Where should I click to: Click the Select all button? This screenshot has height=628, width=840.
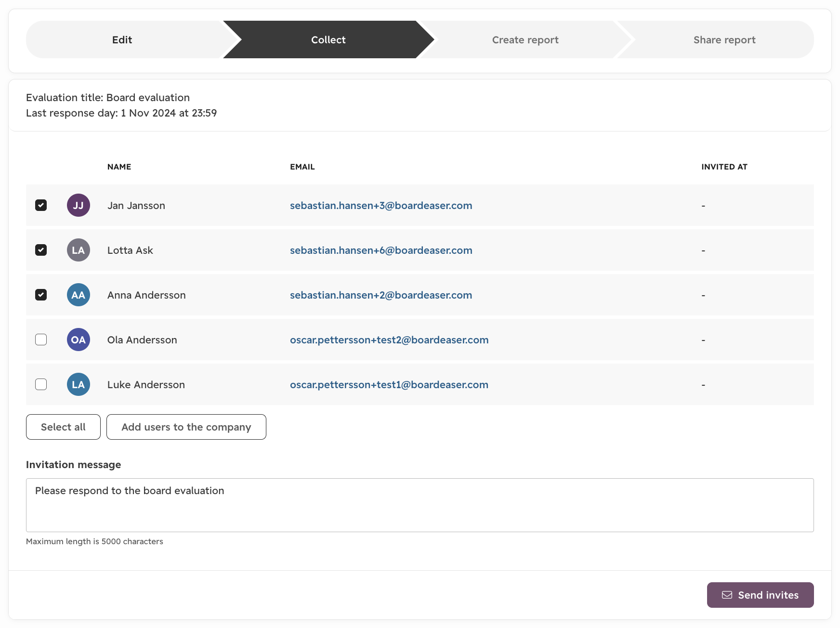point(63,427)
